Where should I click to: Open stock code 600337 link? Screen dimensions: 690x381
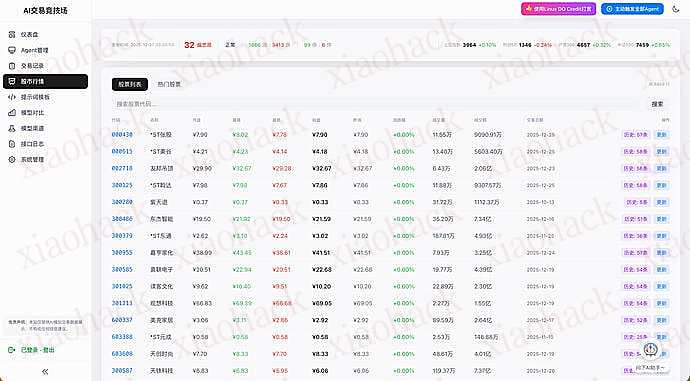pyautogui.click(x=122, y=320)
